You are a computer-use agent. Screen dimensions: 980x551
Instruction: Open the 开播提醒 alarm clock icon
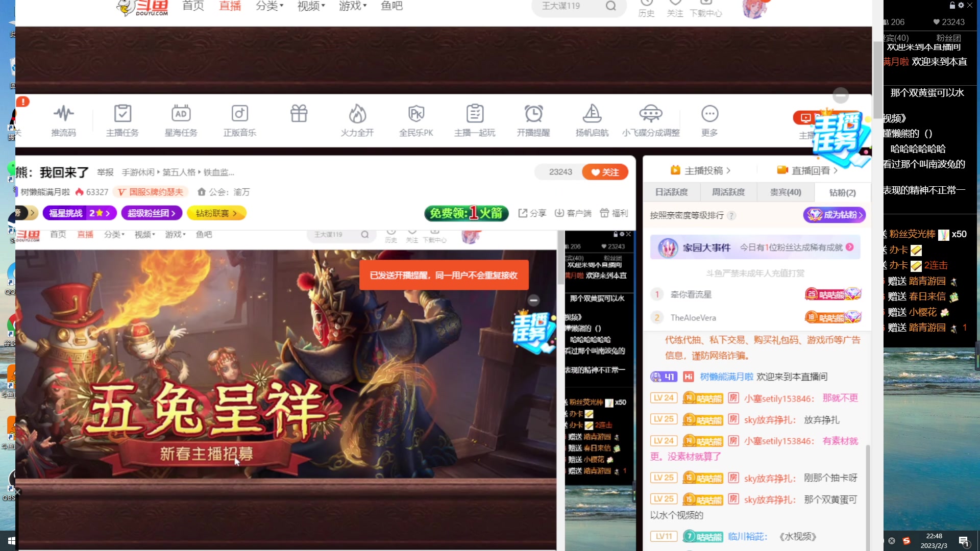(x=533, y=120)
